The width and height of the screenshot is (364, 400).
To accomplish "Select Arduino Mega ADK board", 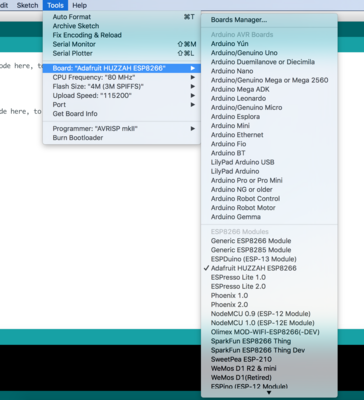I will (x=269, y=89).
